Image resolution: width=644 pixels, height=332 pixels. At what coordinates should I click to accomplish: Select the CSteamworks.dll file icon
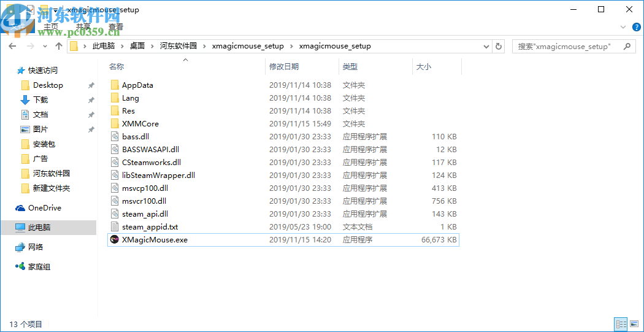[115, 162]
